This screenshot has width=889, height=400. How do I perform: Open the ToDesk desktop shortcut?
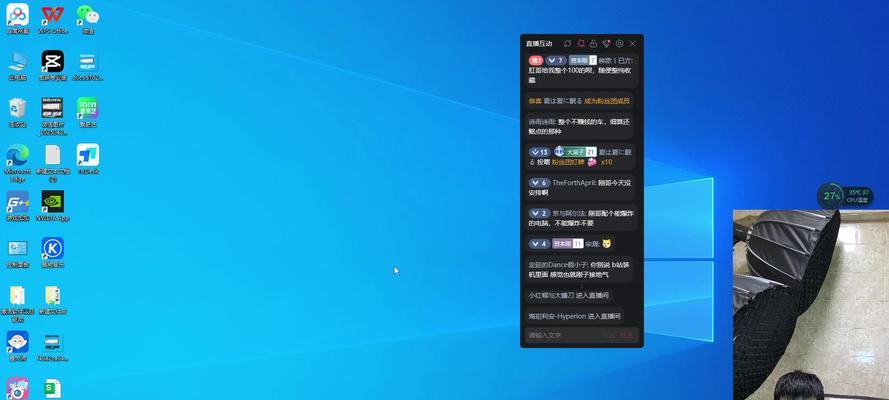[88, 159]
